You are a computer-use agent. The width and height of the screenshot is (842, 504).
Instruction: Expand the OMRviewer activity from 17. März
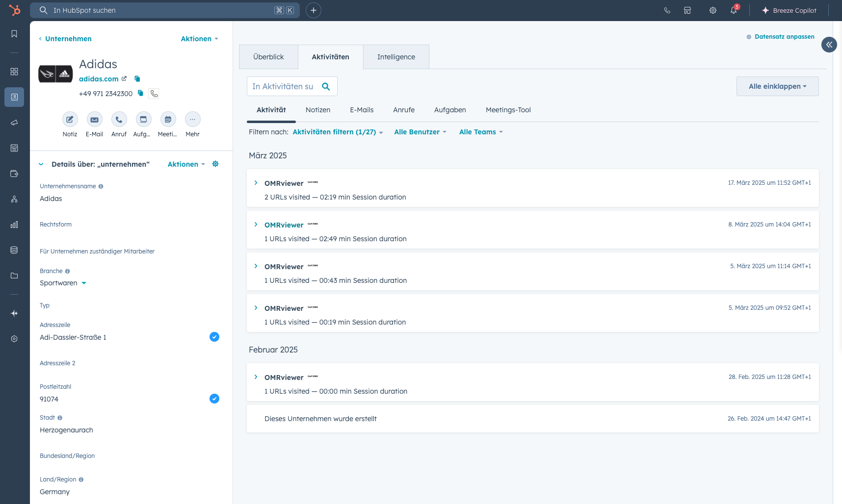[256, 182]
